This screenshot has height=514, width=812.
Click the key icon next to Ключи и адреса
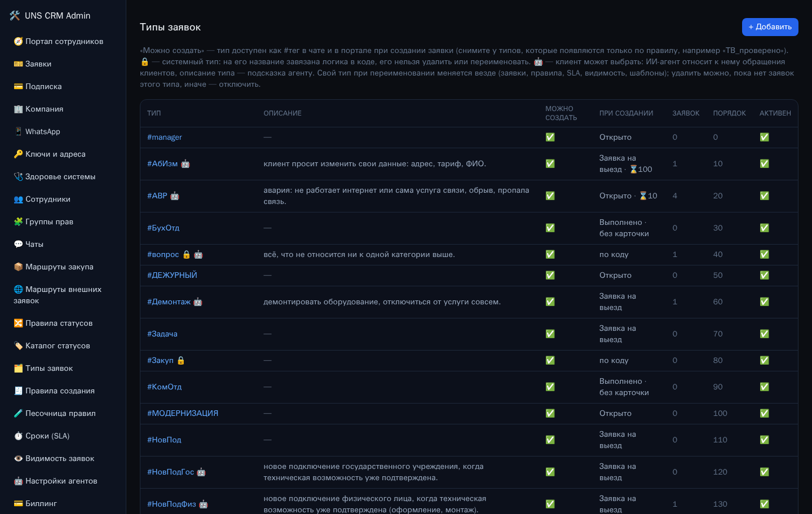(18, 154)
